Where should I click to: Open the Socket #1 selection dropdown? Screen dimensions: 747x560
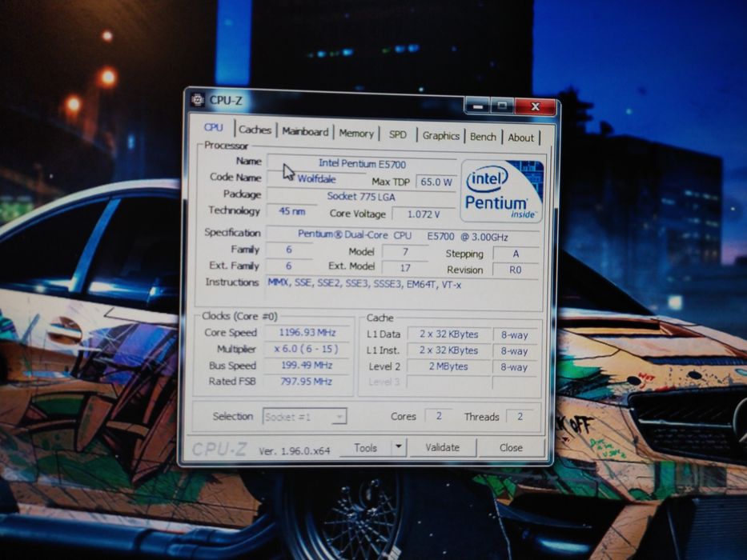pyautogui.click(x=304, y=417)
